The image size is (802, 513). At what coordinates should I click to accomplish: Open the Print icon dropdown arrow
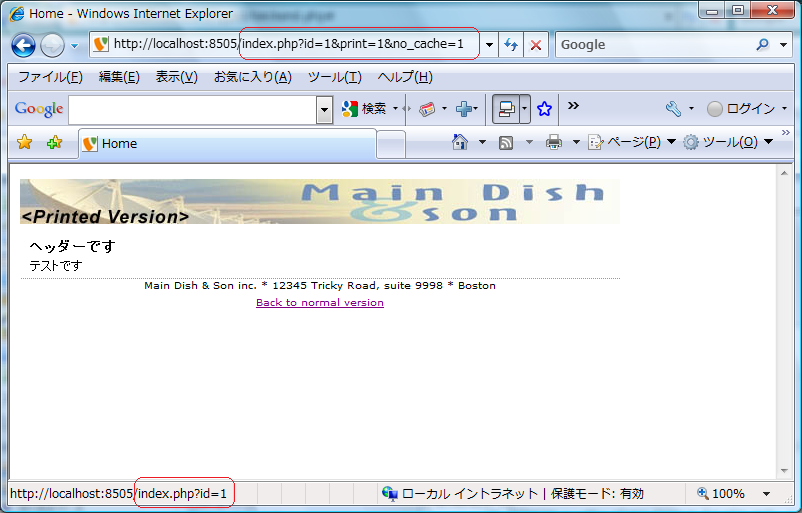[x=576, y=142]
